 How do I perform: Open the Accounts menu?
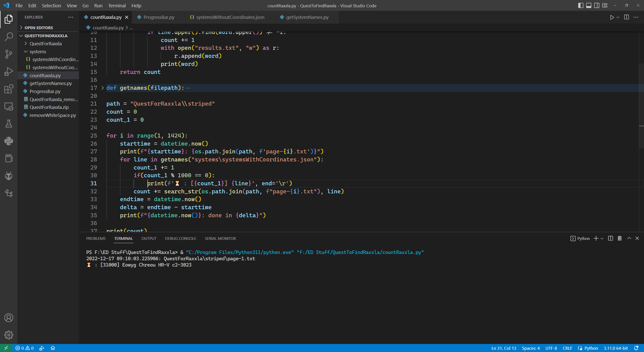(x=9, y=318)
